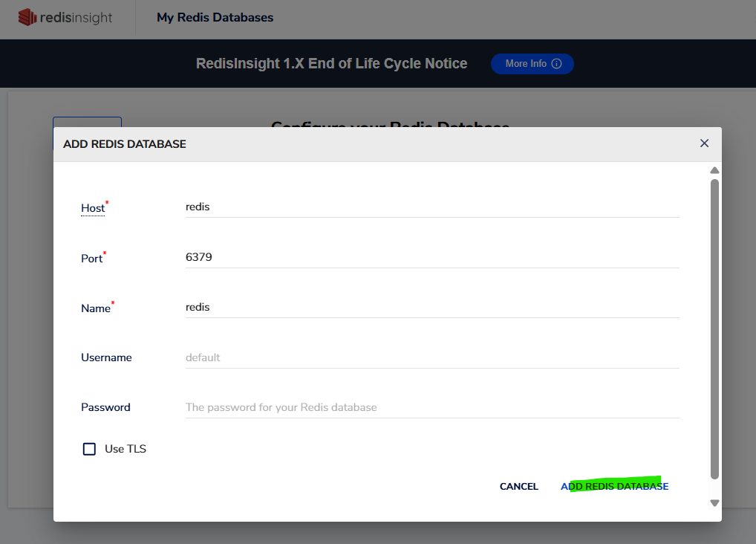Click the dialog scrollbar up arrow

(x=714, y=170)
